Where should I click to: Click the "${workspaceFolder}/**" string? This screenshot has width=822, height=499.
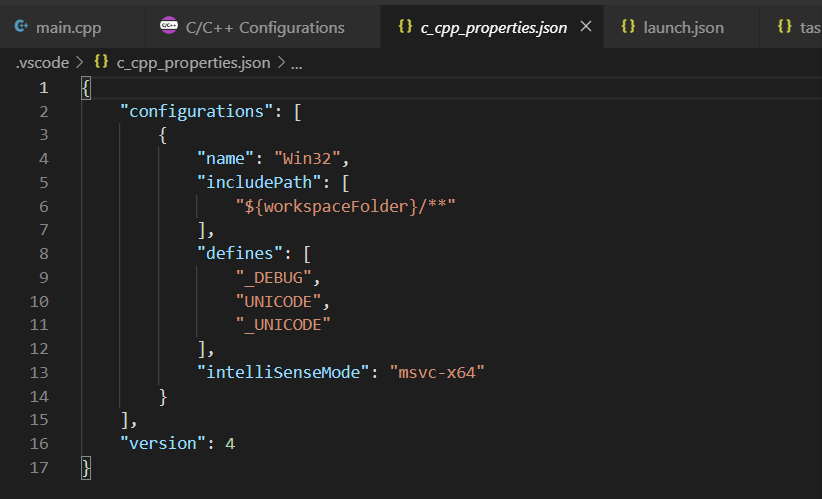coord(345,207)
